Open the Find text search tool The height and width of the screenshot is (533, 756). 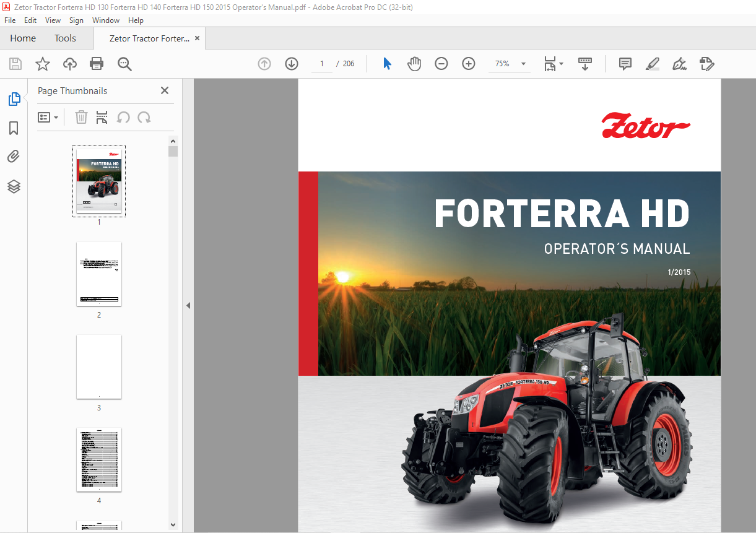[x=124, y=64]
